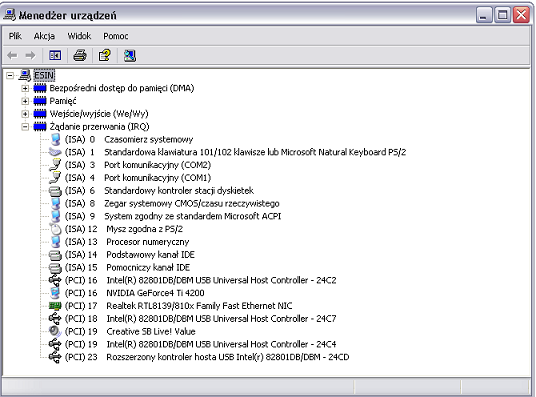Select NVIDIA GeForce4 Ti 4200 text
This screenshot has height=397, width=536.
(x=155, y=293)
